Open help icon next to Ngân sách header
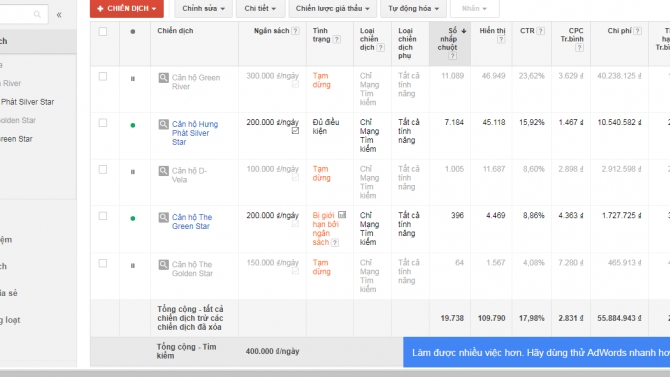 coord(295,31)
